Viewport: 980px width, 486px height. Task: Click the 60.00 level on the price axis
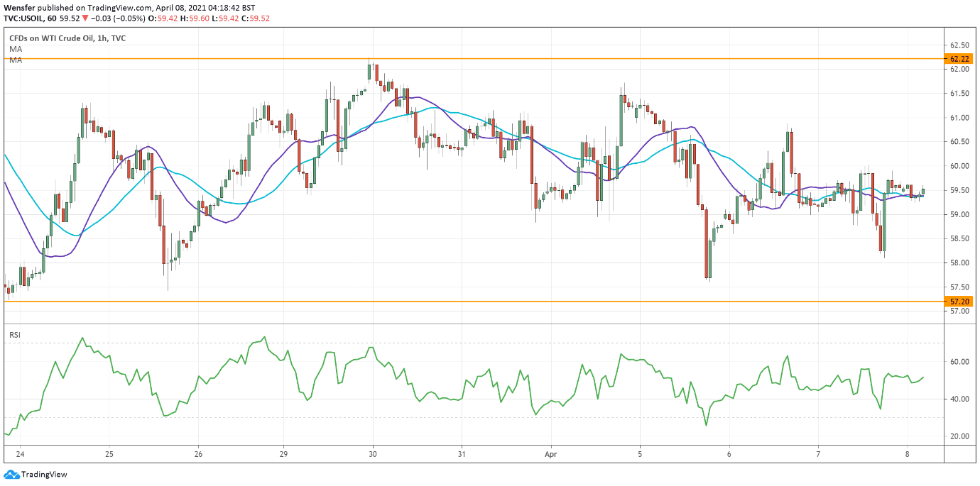[959, 166]
